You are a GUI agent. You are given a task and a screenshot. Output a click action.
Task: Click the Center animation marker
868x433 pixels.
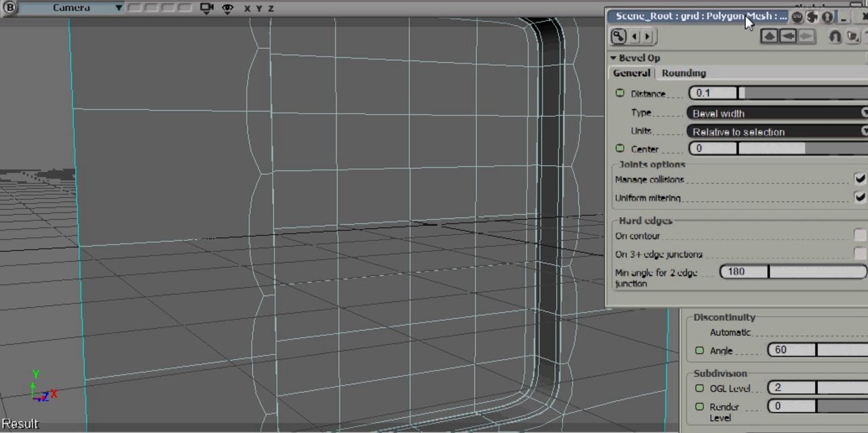(620, 149)
